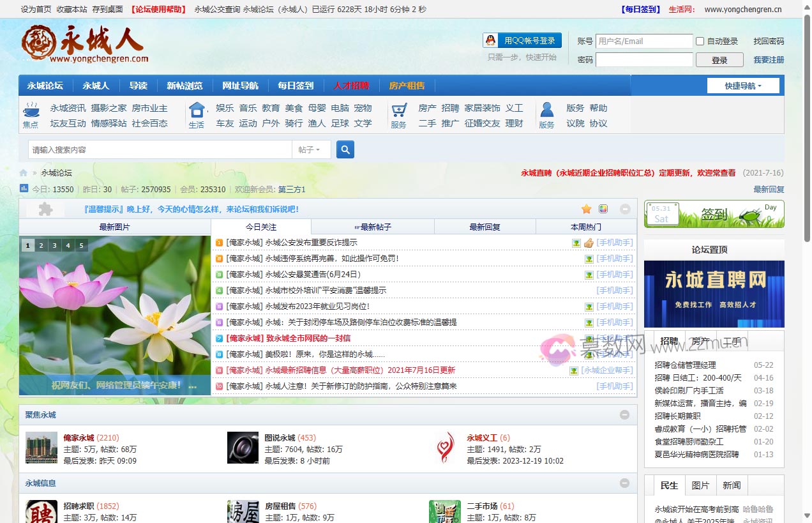This screenshot has width=812, height=523.
Task: Collapse the 温馨提示 panel with the minus button
Action: [625, 209]
